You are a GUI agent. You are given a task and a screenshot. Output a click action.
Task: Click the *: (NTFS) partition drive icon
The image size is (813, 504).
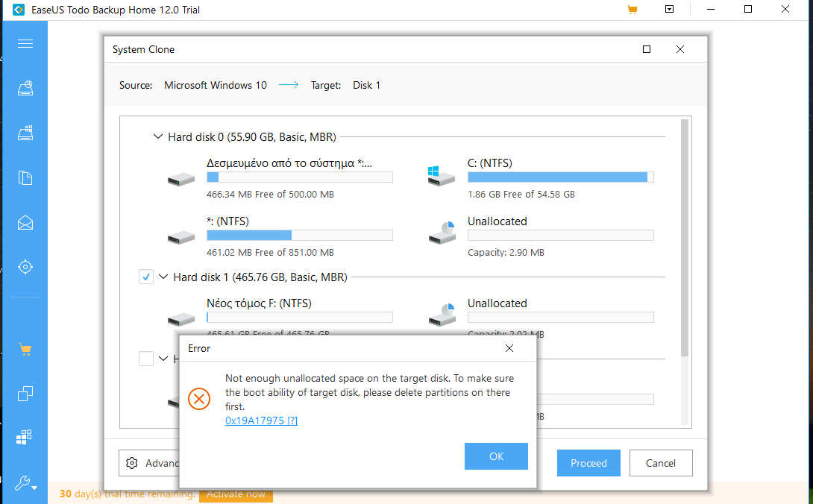pyautogui.click(x=181, y=238)
